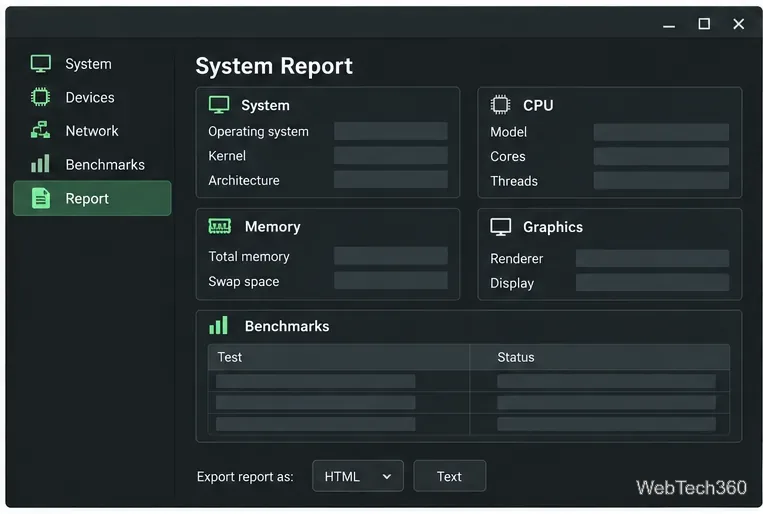Open the Benchmarks section in sidebar
The width and height of the screenshot is (763, 514).
click(92, 164)
